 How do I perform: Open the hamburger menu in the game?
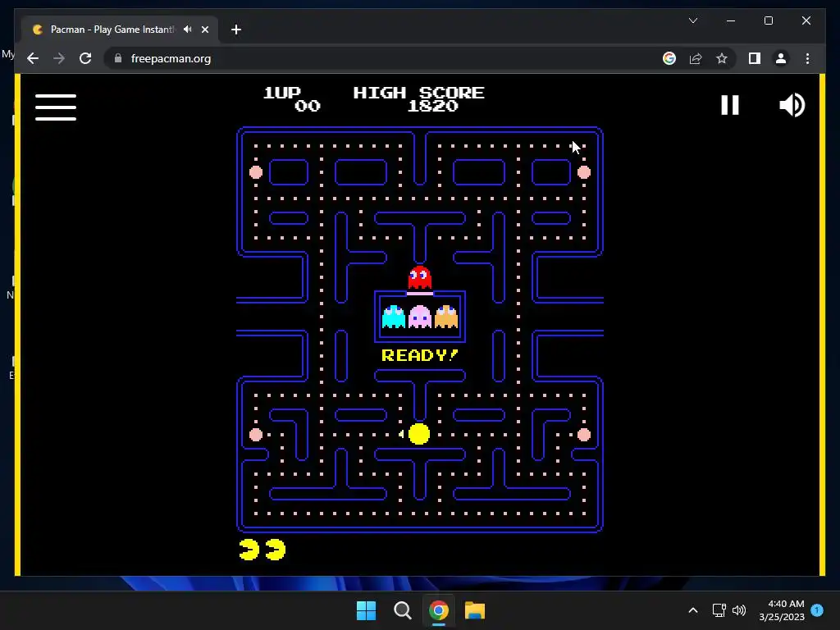click(56, 107)
